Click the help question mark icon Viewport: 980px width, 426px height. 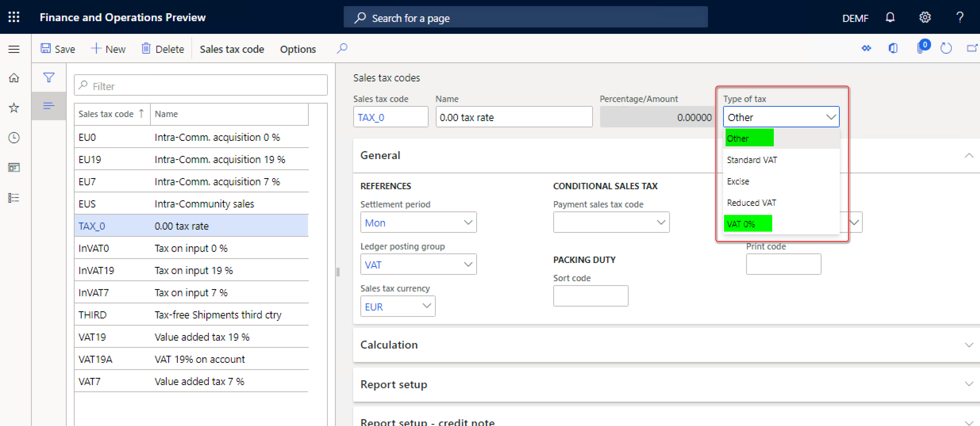[x=959, y=17]
